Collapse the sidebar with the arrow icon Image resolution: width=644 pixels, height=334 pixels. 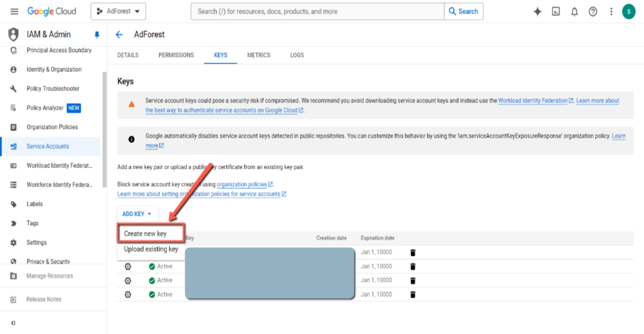(13, 323)
